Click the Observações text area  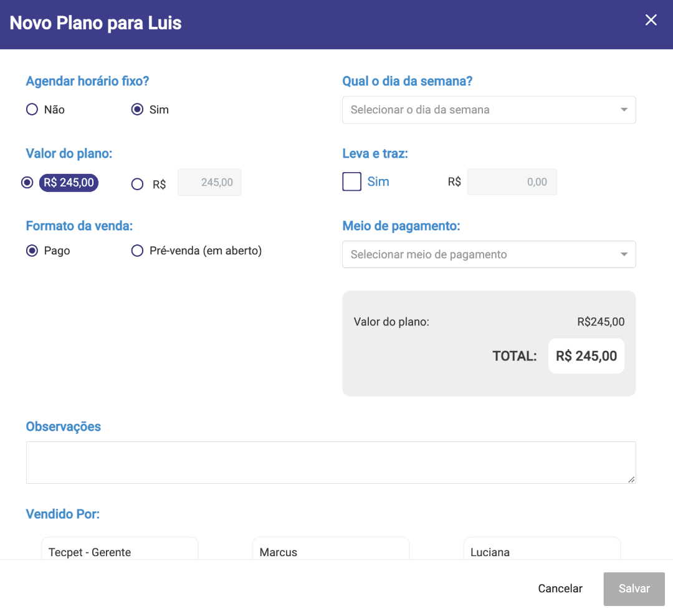click(330, 463)
